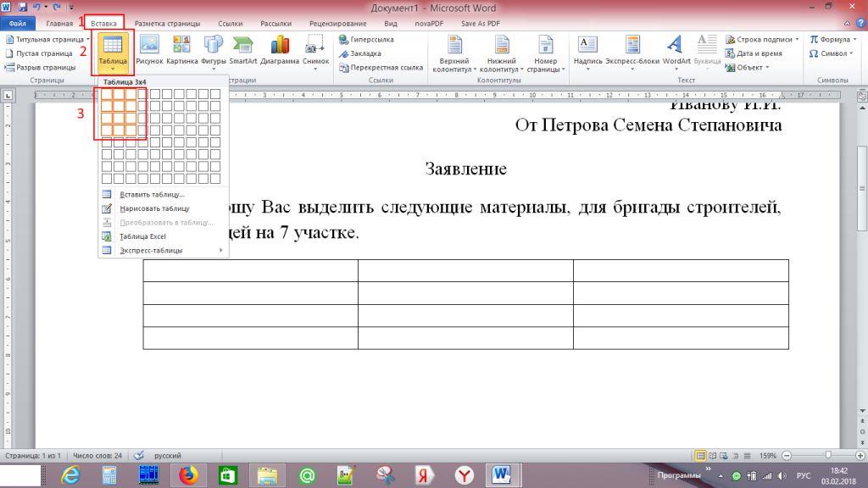Switch to print layout view
This screenshot has height=488, width=868.
click(x=700, y=456)
